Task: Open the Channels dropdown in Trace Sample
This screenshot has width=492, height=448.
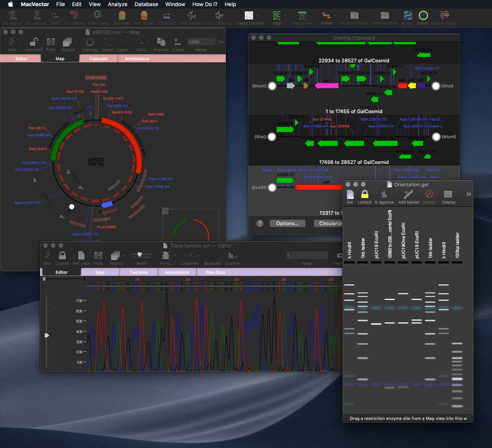Action: click(x=198, y=255)
